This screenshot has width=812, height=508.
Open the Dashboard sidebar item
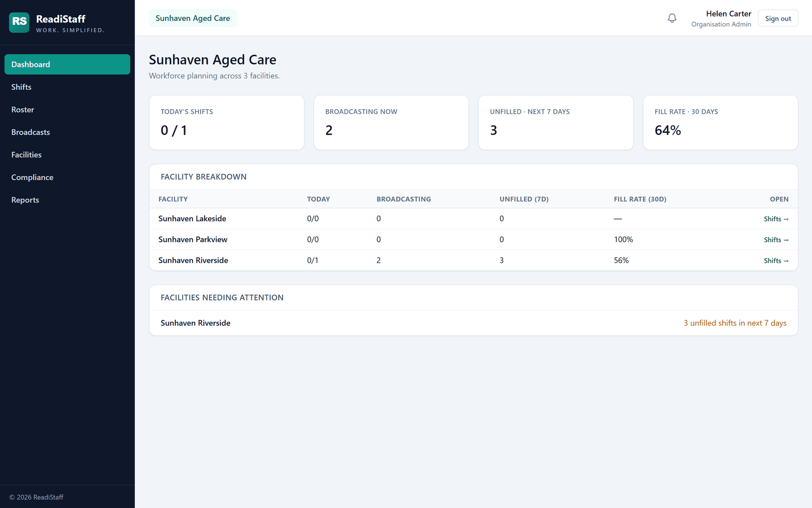click(x=67, y=64)
